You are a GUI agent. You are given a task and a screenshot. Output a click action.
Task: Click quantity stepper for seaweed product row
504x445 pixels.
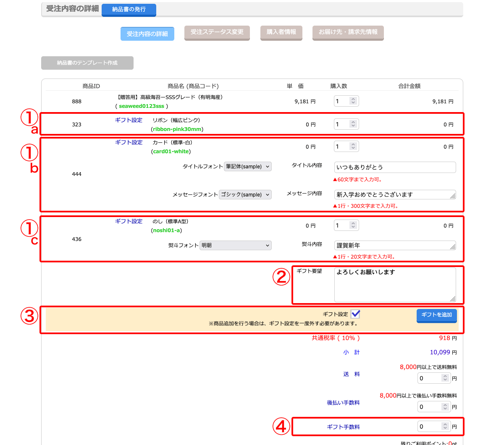pos(353,101)
